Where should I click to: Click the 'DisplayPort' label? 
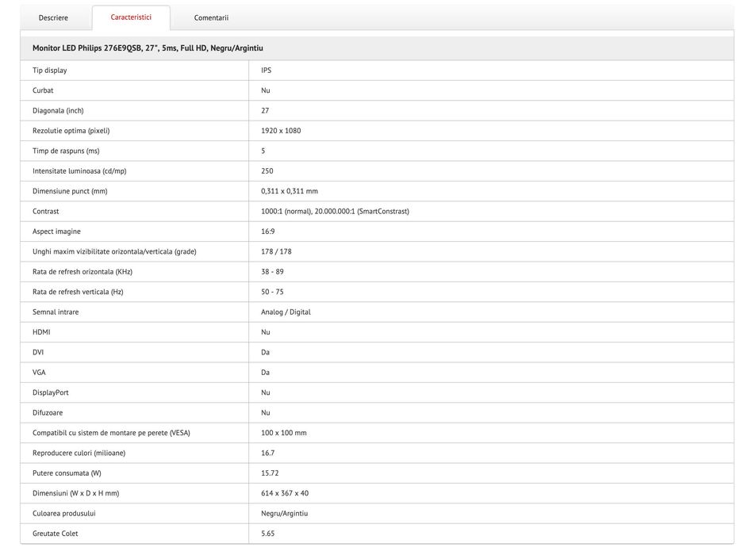51,393
